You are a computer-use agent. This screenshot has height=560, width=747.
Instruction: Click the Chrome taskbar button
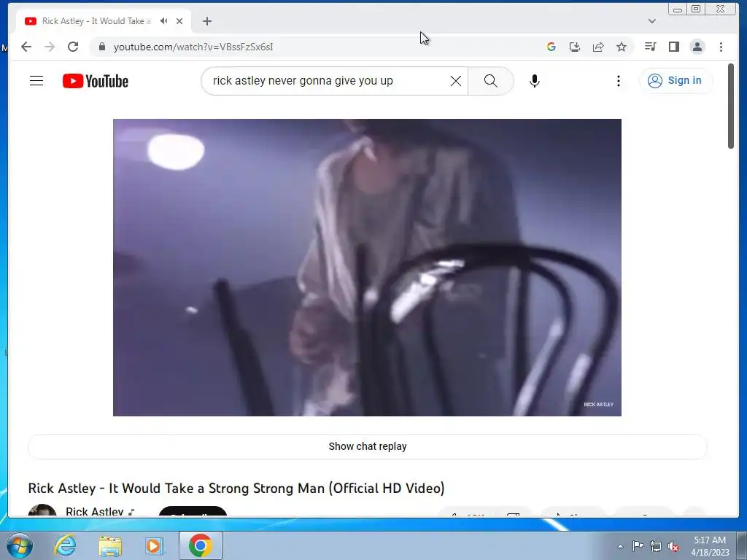[200, 545]
